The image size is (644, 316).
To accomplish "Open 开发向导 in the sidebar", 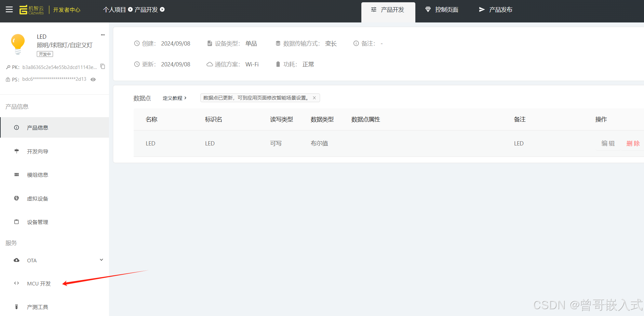I will [x=55, y=151].
